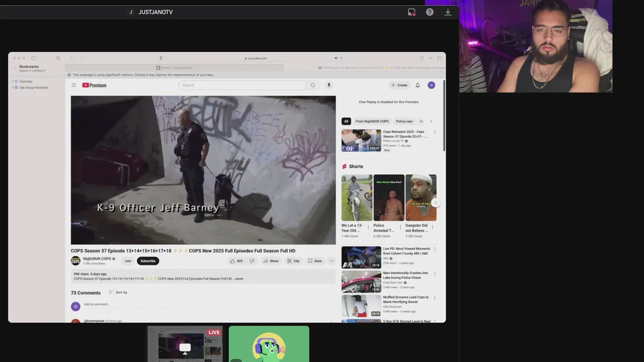This screenshot has width=644, height=362.
Task: Click the YouTube search magnifier button
Action: [x=312, y=85]
